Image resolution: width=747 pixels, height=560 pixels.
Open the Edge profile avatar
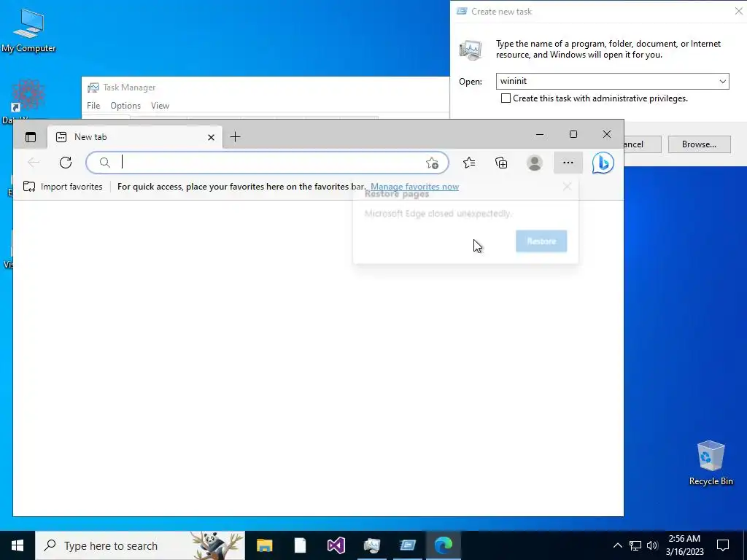tap(535, 163)
